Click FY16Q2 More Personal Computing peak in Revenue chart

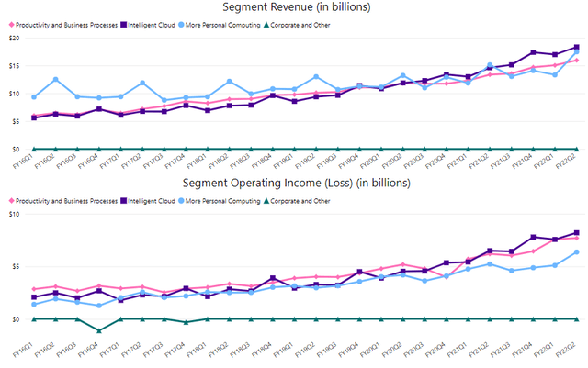[56, 80]
